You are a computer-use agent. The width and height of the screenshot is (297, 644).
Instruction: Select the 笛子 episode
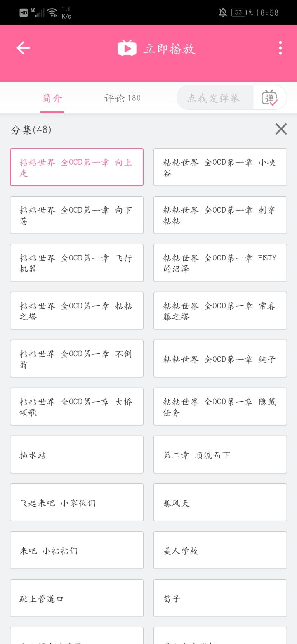coord(220,598)
